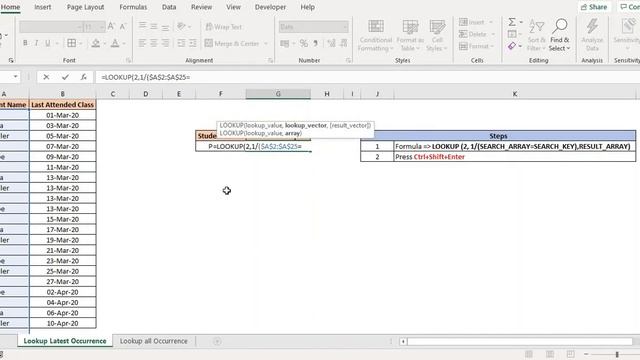Open the Data ribbon tab

click(169, 7)
